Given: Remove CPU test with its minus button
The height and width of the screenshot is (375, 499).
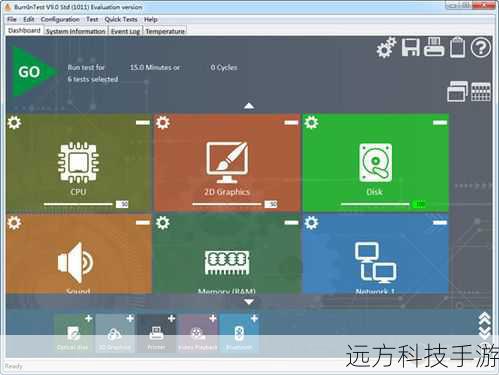Looking at the screenshot, I should [x=143, y=123].
